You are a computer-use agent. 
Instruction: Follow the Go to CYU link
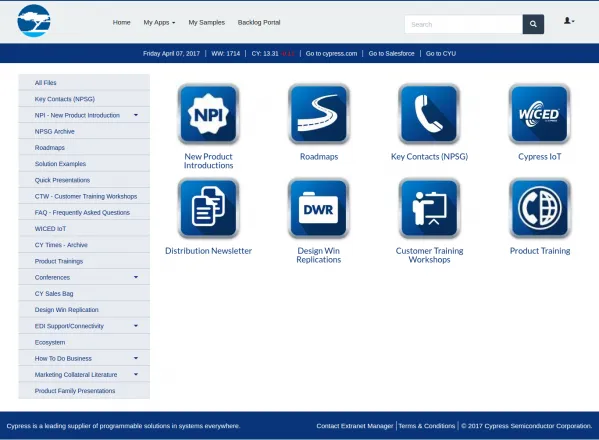(441, 53)
